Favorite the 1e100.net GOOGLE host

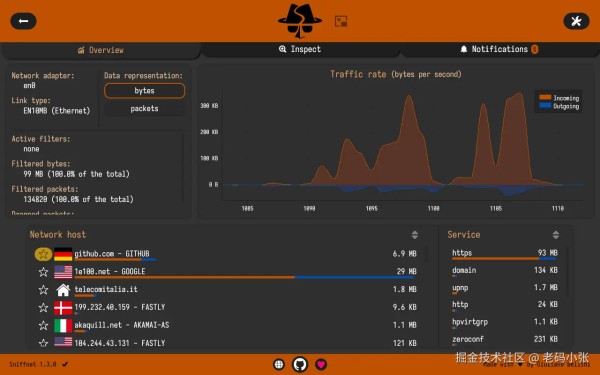[x=43, y=272]
